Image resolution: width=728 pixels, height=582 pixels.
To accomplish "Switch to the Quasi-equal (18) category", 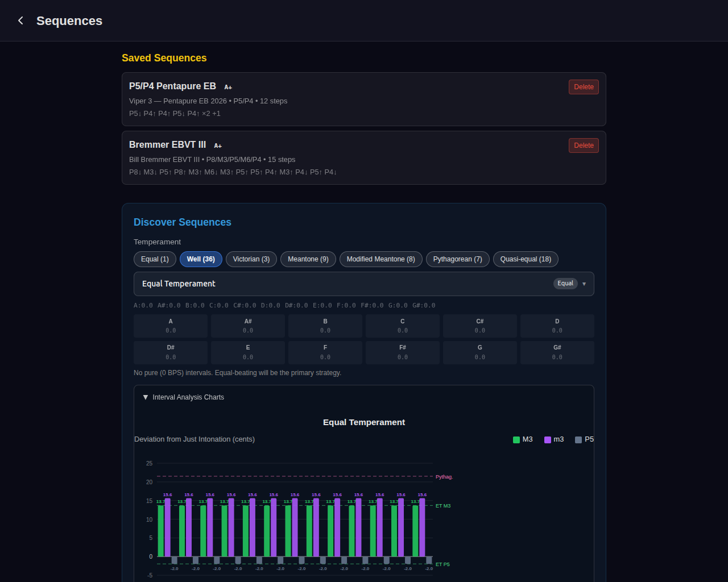I will pos(526,259).
